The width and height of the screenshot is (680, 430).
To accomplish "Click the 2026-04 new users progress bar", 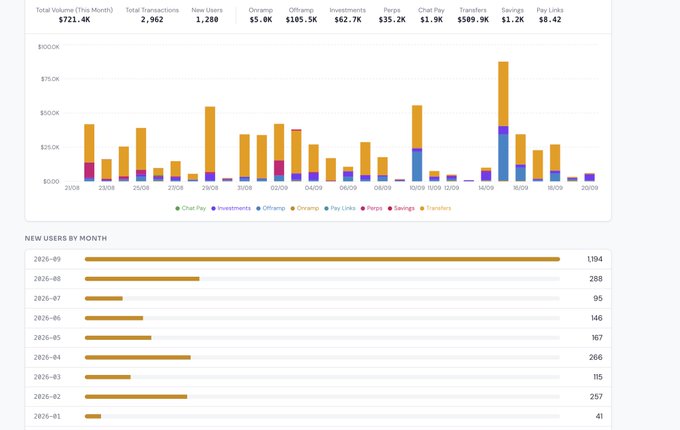I will click(x=322, y=357).
